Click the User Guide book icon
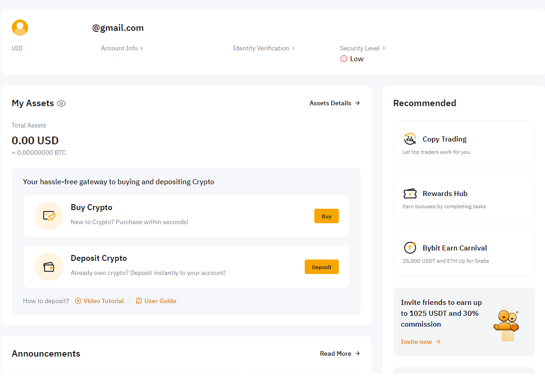The width and height of the screenshot is (545, 392). point(139,301)
